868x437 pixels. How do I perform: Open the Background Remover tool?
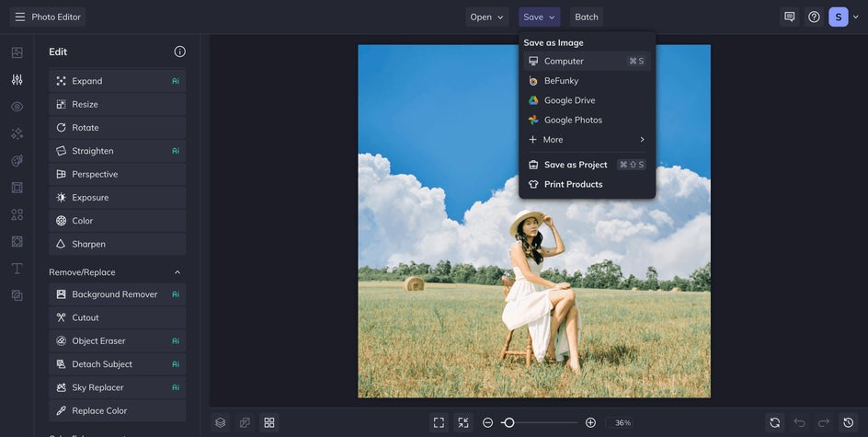(118, 294)
